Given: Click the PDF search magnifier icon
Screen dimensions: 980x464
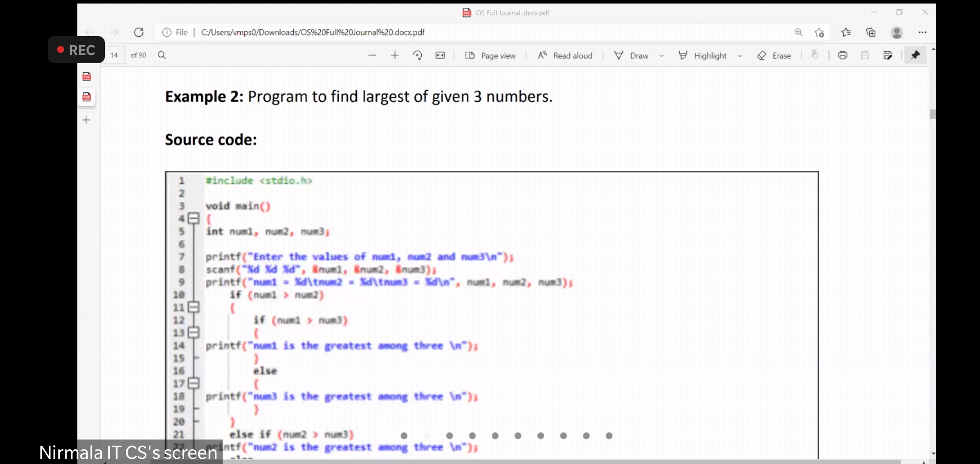Looking at the screenshot, I should 162,55.
